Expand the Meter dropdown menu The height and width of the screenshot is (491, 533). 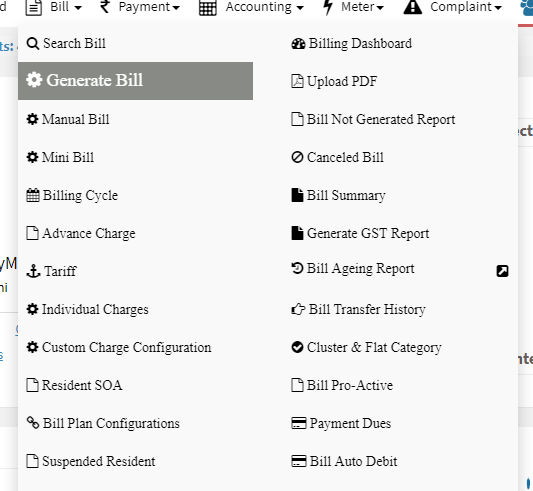tap(353, 7)
